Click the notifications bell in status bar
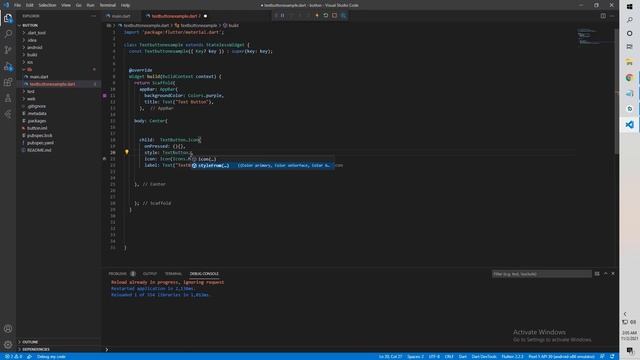The image size is (640, 360). coord(612,356)
